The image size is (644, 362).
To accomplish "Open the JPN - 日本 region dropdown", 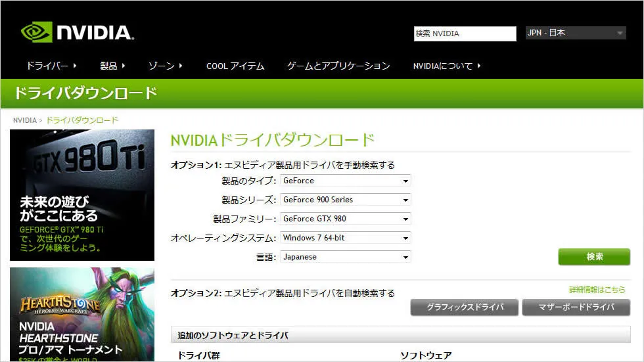I will click(x=576, y=33).
